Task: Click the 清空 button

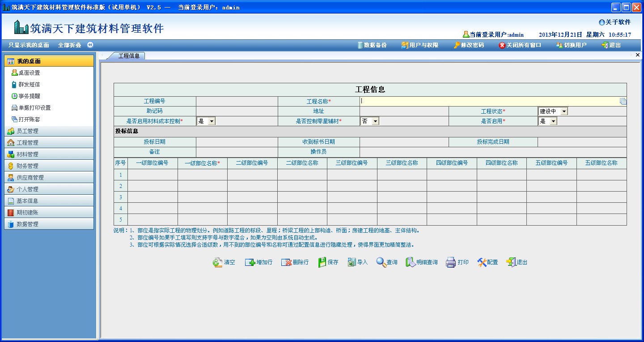Action: tap(224, 262)
